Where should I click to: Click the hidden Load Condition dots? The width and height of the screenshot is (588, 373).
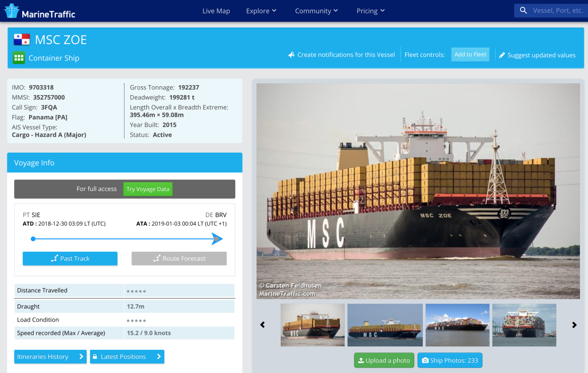[x=136, y=321]
